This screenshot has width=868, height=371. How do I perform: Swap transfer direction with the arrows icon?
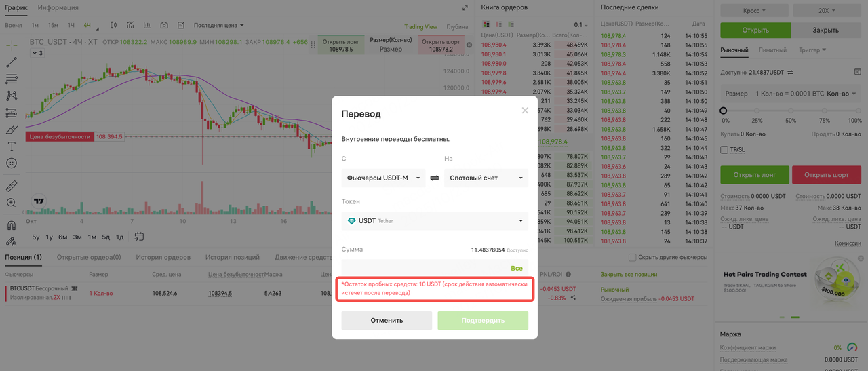[435, 178]
